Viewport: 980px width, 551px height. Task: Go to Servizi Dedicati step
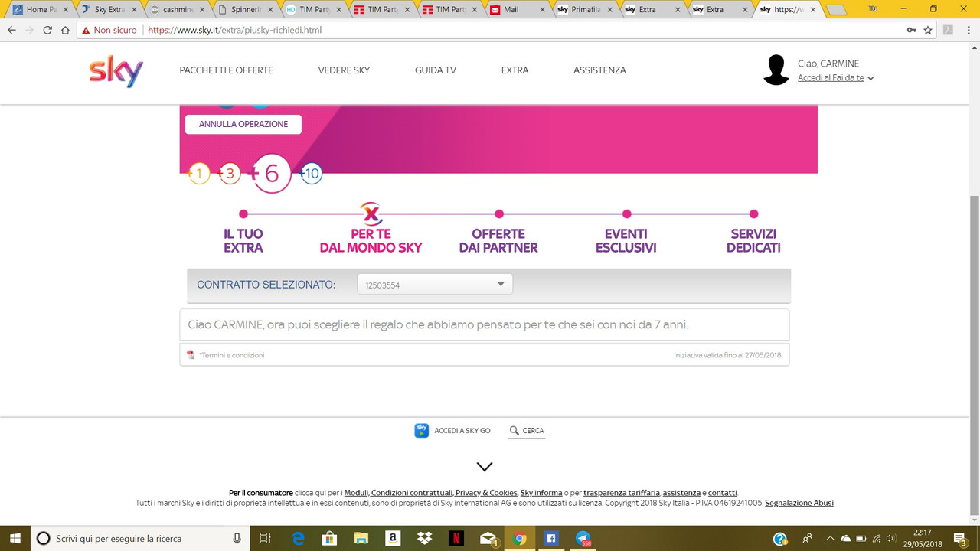click(x=753, y=240)
